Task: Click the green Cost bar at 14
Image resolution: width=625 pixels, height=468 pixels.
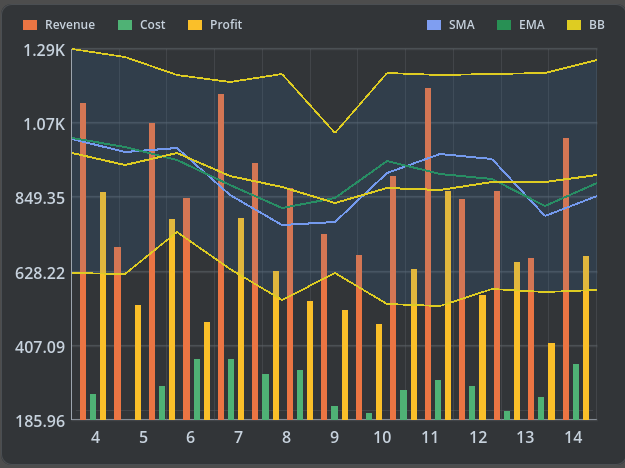Action: point(576,392)
